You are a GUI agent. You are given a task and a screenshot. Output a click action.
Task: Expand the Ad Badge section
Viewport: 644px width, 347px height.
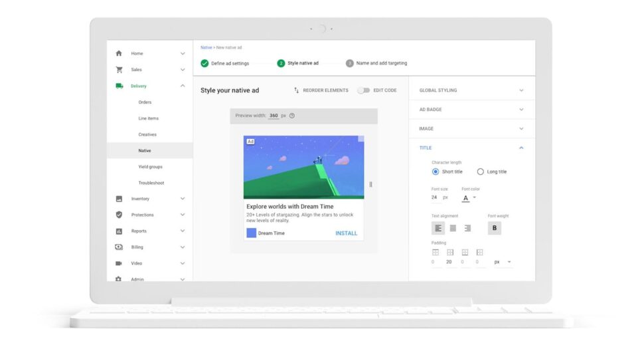[471, 110]
